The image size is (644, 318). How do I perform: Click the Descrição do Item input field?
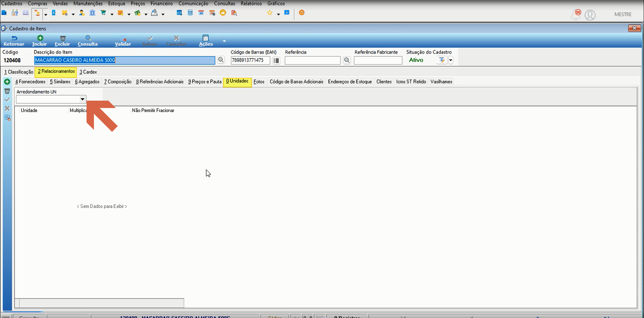pos(124,60)
